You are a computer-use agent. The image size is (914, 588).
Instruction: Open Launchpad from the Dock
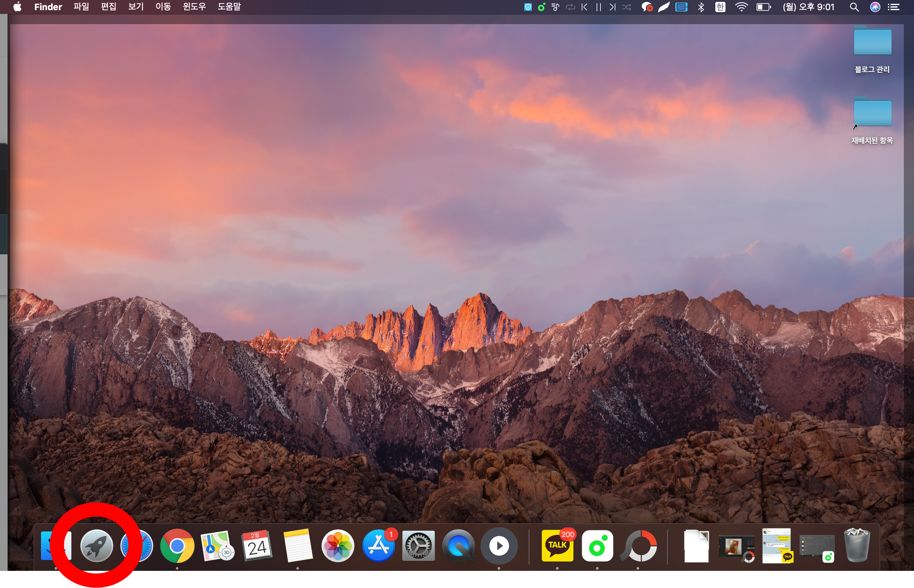click(x=96, y=546)
